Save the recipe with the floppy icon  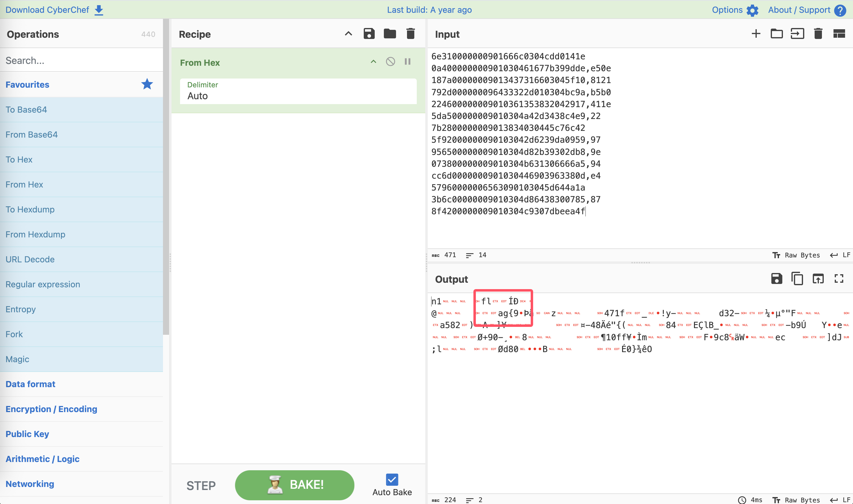pyautogui.click(x=369, y=33)
